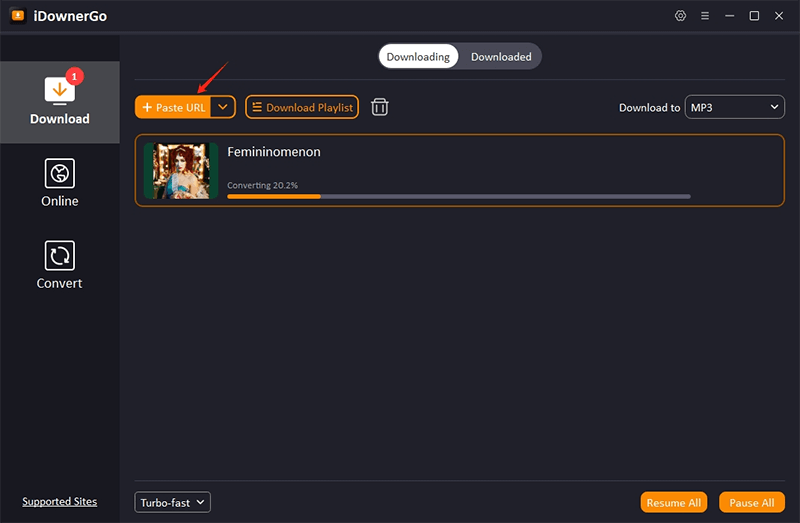Click the Paste URL button
This screenshot has height=523, width=800.
173,107
